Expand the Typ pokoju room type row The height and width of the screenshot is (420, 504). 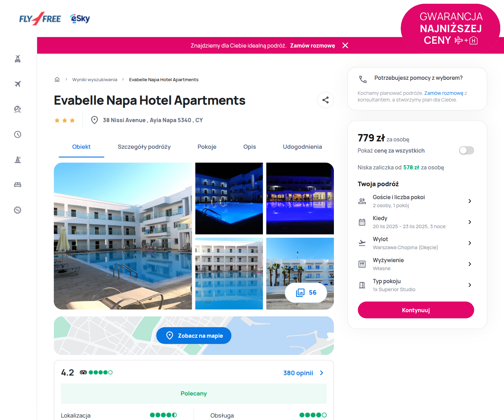[x=416, y=285]
